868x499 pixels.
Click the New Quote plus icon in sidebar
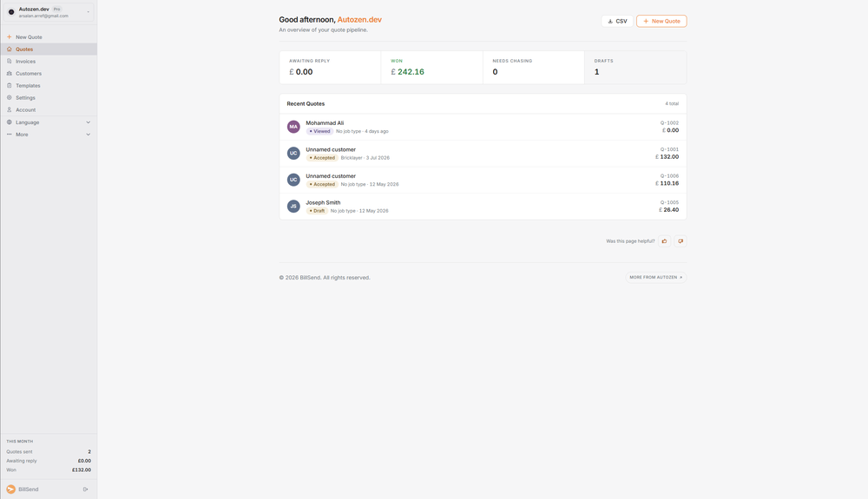pos(9,37)
